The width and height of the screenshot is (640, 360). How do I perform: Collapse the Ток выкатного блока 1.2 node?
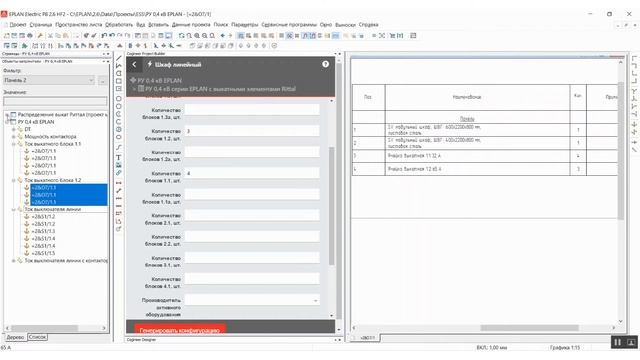13,180
